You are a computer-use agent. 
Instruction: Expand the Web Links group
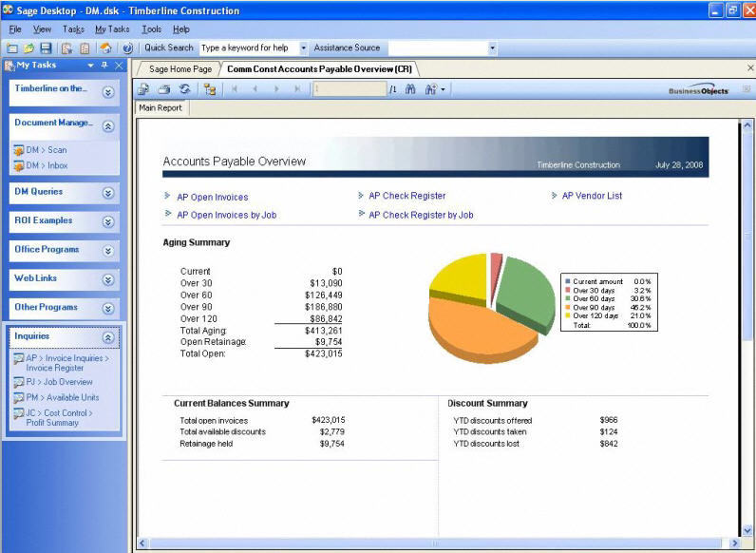[x=108, y=280]
